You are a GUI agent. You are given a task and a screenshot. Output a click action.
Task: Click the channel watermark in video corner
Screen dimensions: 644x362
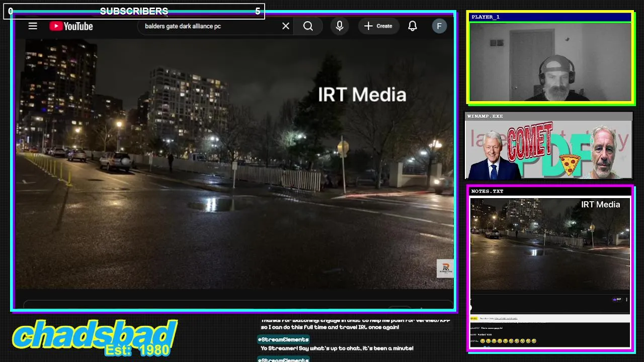coord(445,268)
